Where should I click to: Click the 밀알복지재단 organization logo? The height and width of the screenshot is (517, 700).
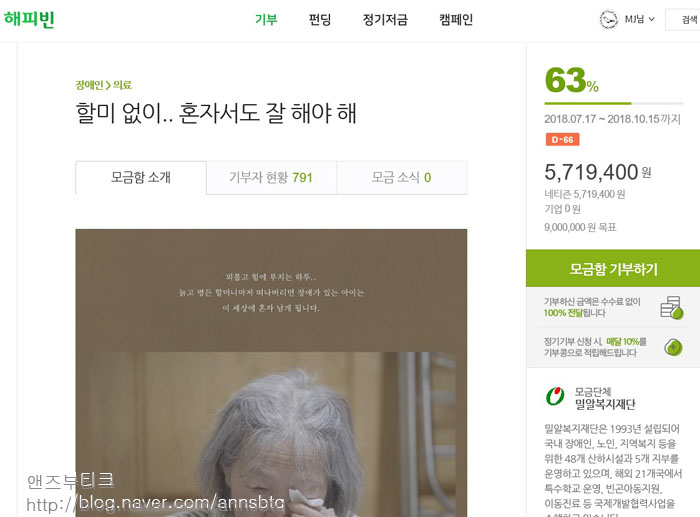click(555, 396)
